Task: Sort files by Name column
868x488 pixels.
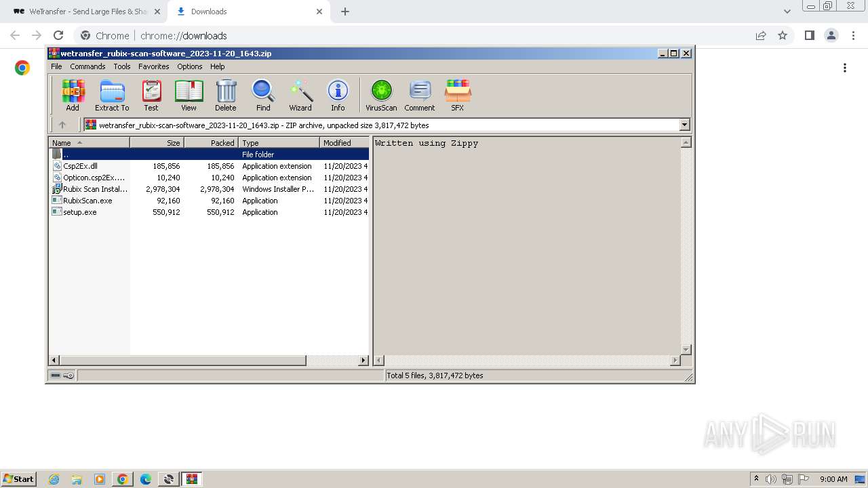Action: tap(89, 143)
